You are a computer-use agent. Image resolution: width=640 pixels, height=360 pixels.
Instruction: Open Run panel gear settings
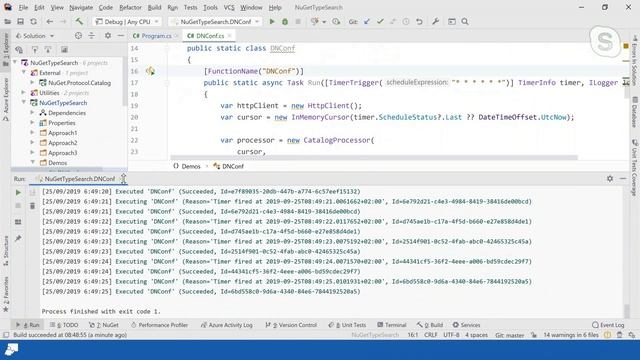610,179
